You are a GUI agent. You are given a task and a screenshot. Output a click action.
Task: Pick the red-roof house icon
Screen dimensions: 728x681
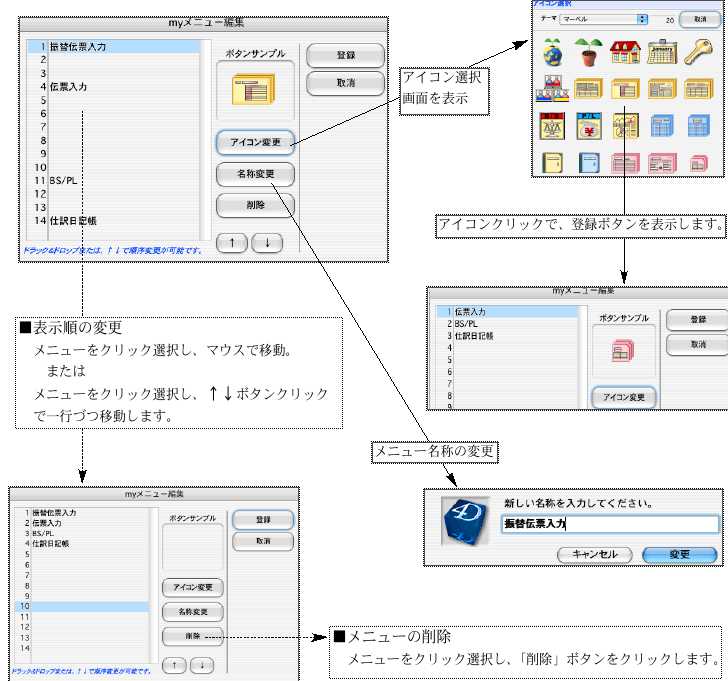point(625,53)
